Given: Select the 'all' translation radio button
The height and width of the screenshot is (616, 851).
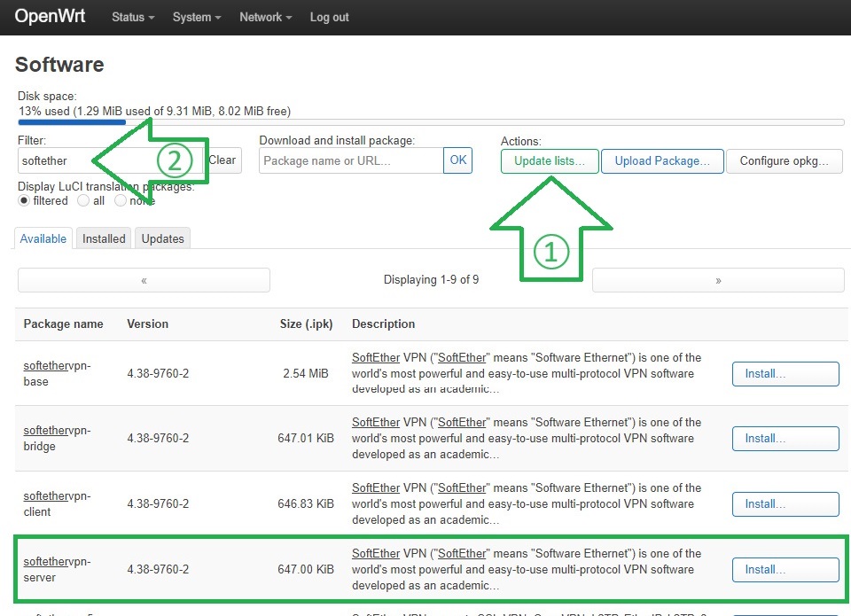Looking at the screenshot, I should pos(83,200).
